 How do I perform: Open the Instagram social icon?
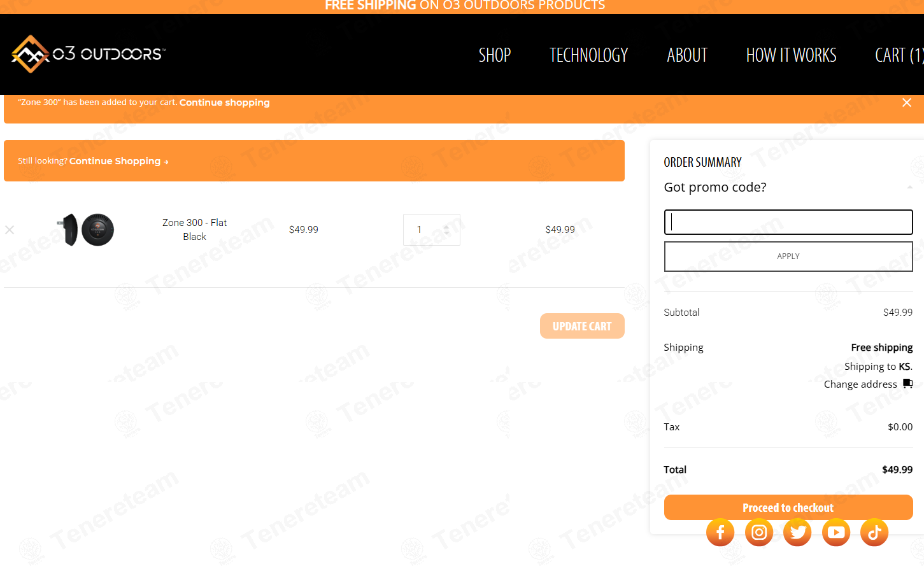759,532
